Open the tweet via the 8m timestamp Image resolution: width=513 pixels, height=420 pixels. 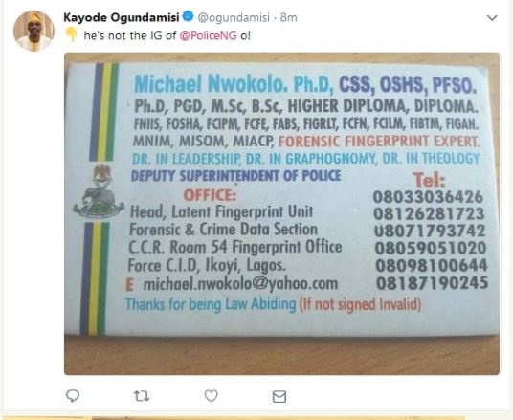pyautogui.click(x=289, y=17)
